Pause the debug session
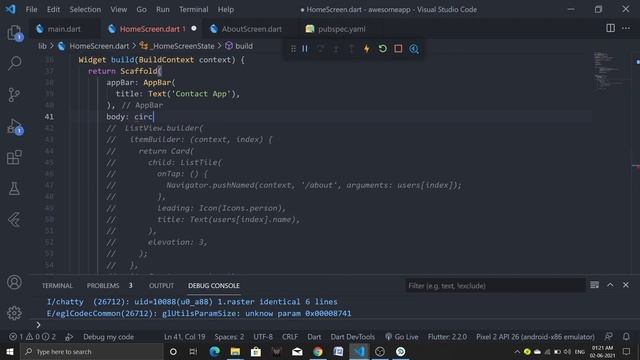640x360 pixels. pos(305,49)
